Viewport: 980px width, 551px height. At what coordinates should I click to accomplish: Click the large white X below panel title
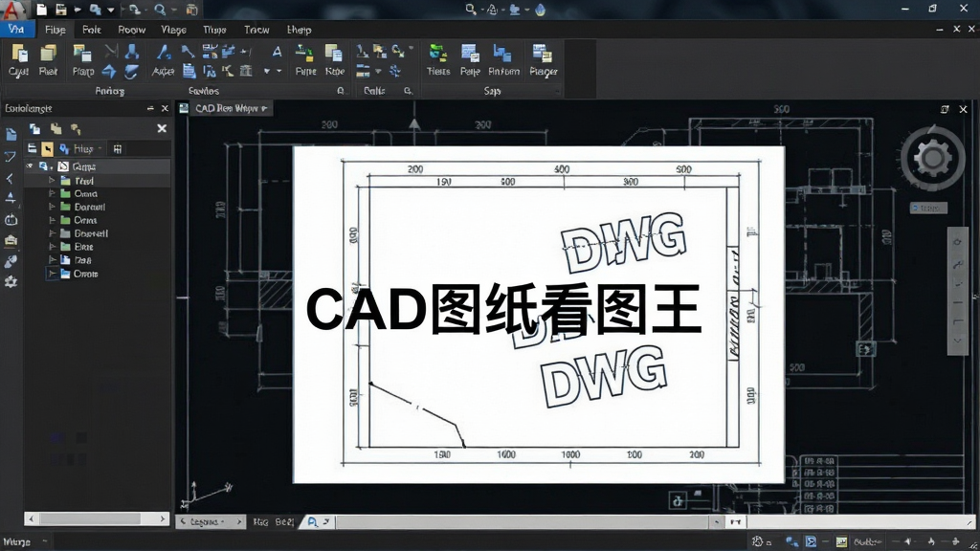[x=162, y=128]
